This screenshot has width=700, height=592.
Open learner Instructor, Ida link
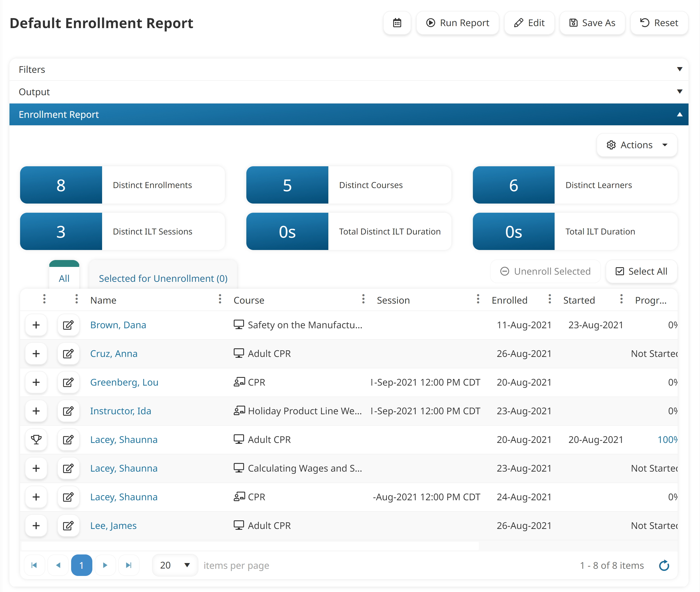tap(120, 411)
